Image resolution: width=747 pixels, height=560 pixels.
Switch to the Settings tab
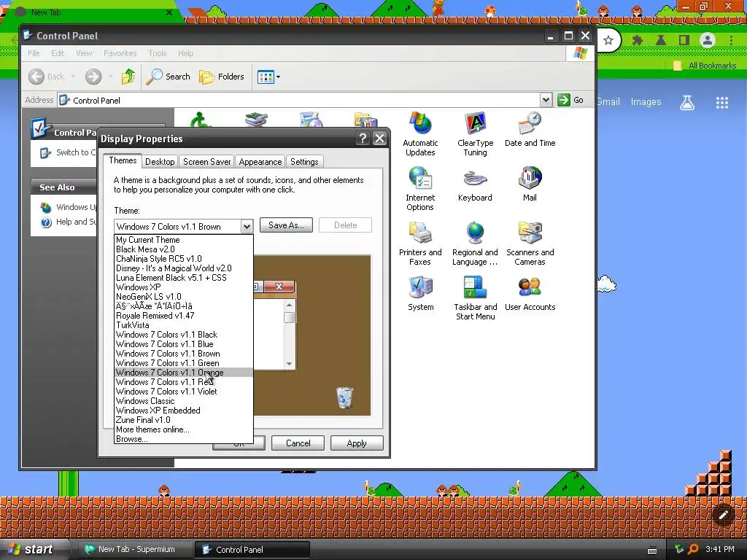coord(304,162)
